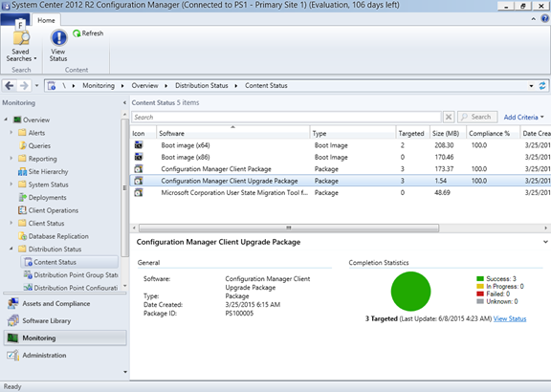Click the Alerts folder icon
The height and width of the screenshot is (392, 551).
[22, 133]
